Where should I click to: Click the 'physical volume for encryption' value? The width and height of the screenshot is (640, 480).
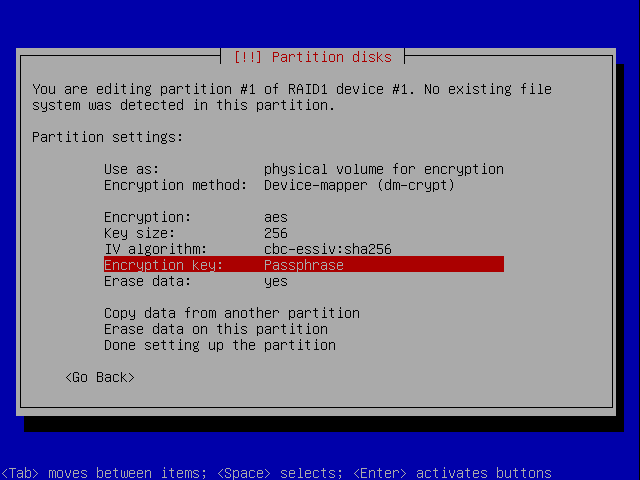click(384, 169)
